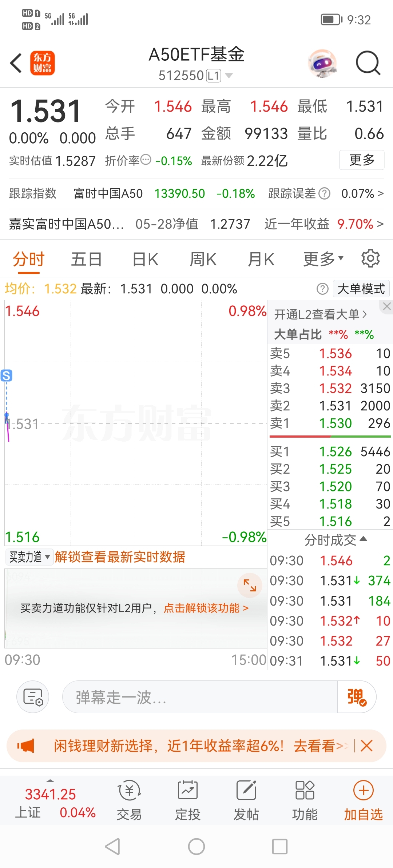Dismiss the 闲钱理财 banner X
393x868 pixels.
366,746
